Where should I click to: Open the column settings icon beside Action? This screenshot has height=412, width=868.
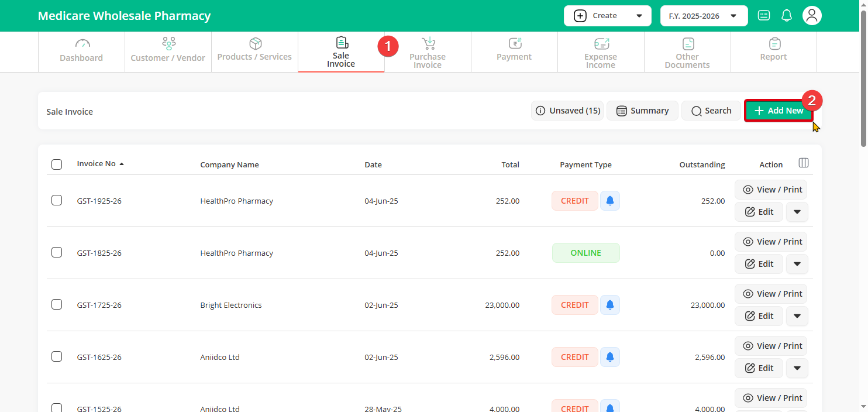(804, 163)
